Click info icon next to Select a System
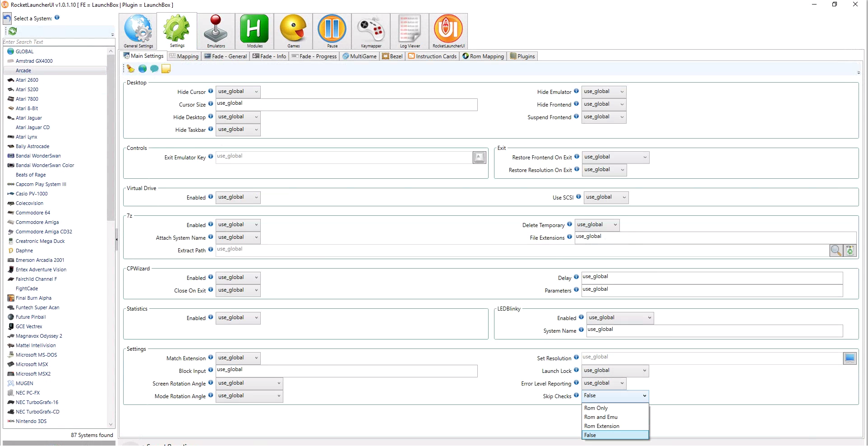 pyautogui.click(x=57, y=18)
